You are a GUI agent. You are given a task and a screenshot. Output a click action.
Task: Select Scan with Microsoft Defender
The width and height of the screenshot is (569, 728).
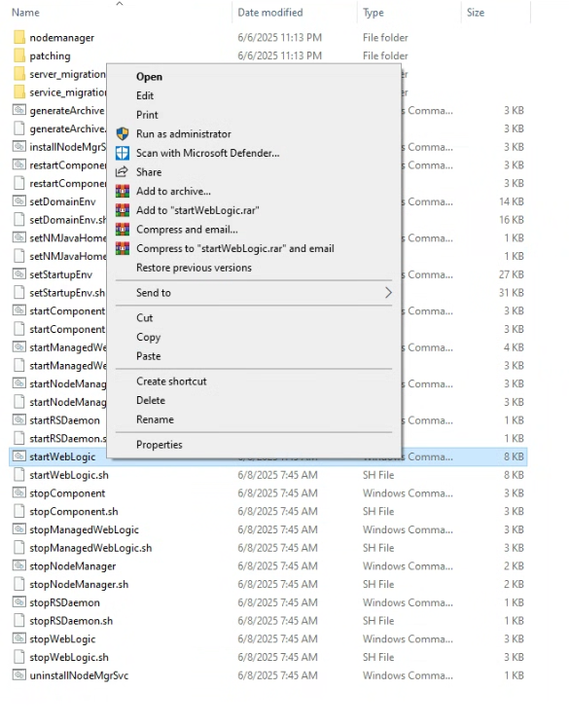[207, 153]
